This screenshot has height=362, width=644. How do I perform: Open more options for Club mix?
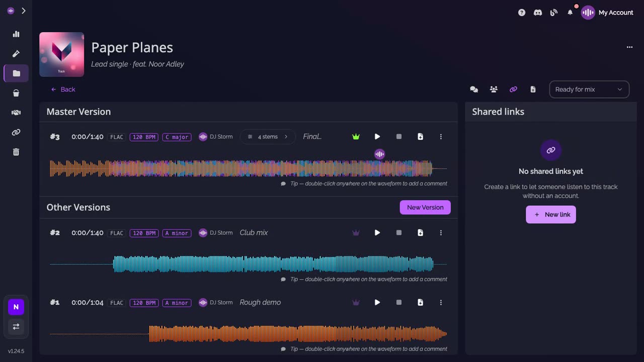(x=441, y=233)
